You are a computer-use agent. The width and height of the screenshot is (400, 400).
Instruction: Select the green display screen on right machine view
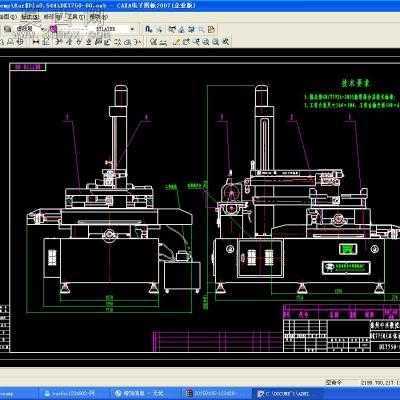(x=348, y=249)
